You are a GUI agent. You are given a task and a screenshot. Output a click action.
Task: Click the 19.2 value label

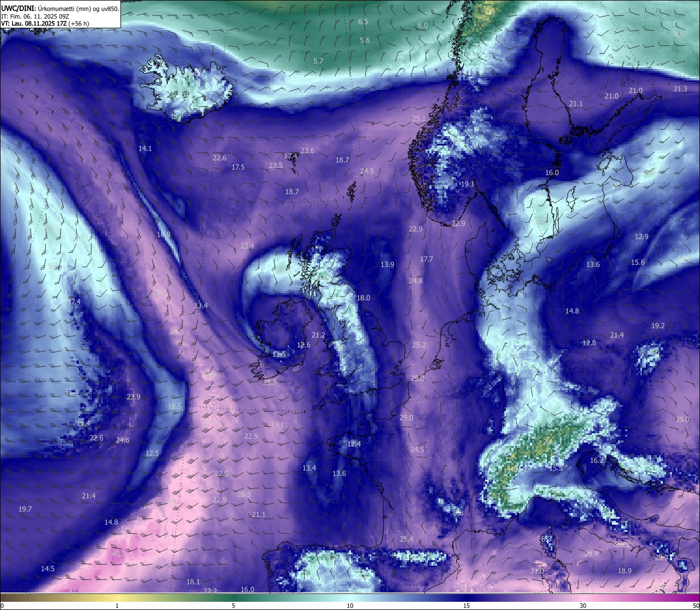click(x=658, y=326)
